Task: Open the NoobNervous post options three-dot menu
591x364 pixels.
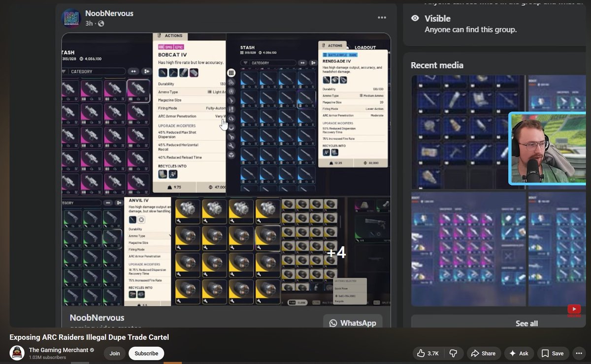Action: click(382, 17)
